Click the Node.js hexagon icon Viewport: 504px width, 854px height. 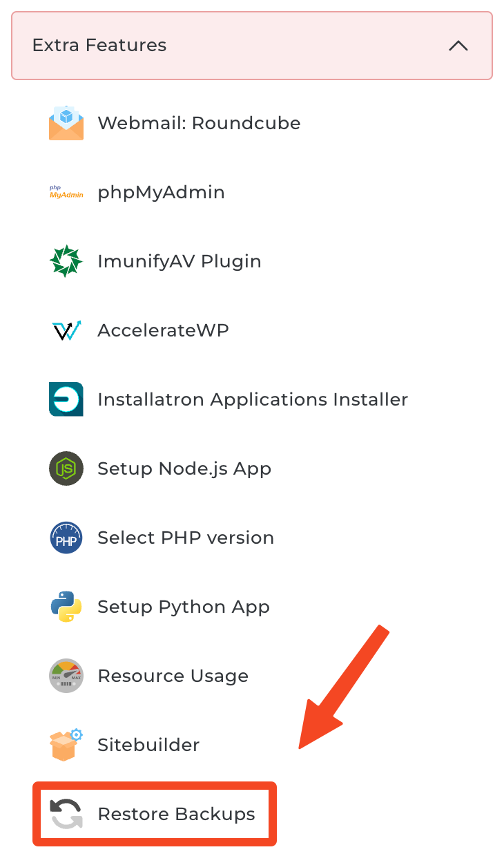(66, 468)
